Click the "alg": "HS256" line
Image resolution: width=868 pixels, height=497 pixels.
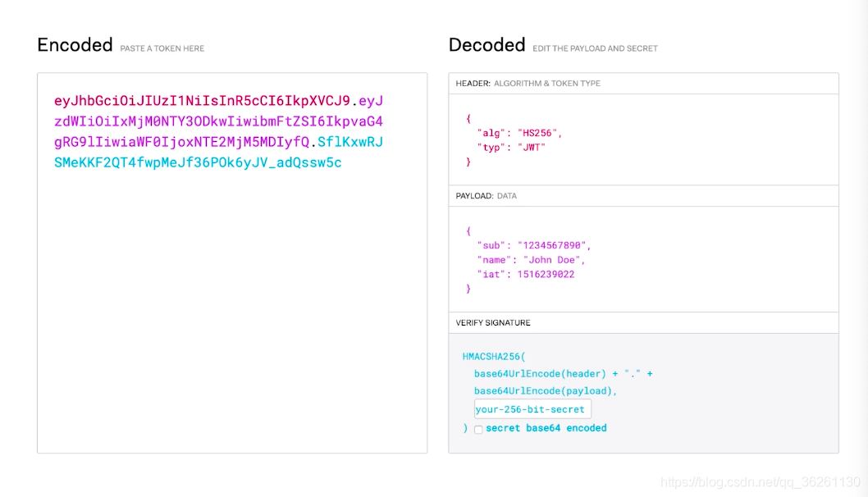[x=519, y=133]
